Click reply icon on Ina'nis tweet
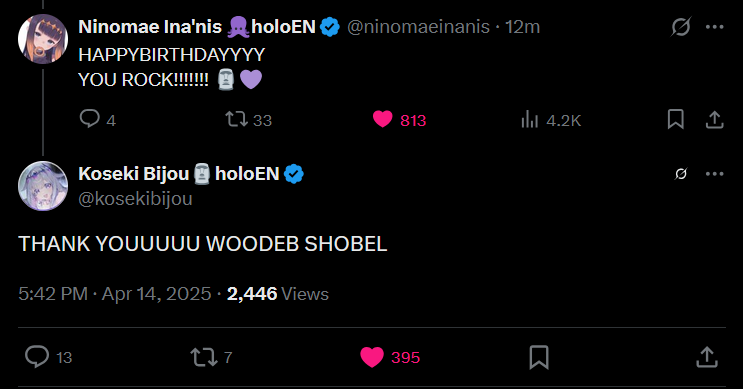The image size is (743, 389). (90, 119)
